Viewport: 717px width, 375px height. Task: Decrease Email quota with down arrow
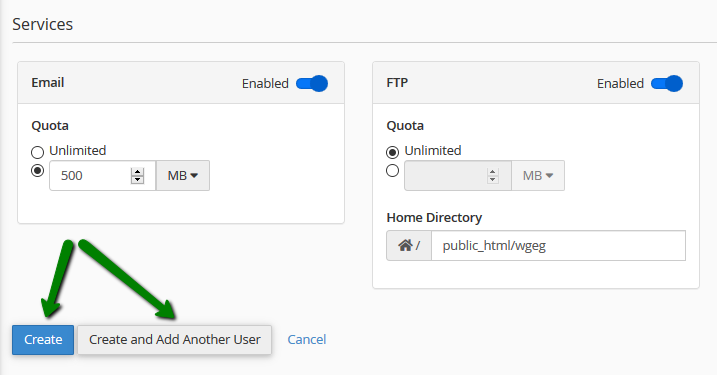(x=137, y=180)
